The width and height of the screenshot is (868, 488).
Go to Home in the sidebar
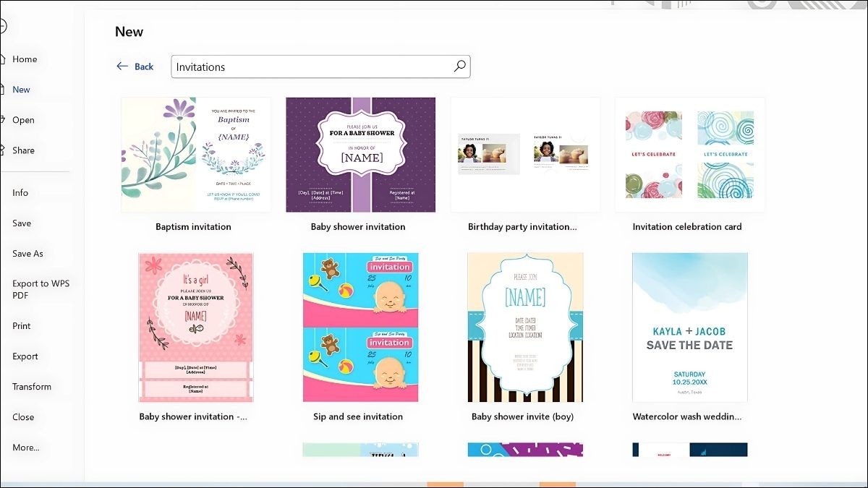25,59
